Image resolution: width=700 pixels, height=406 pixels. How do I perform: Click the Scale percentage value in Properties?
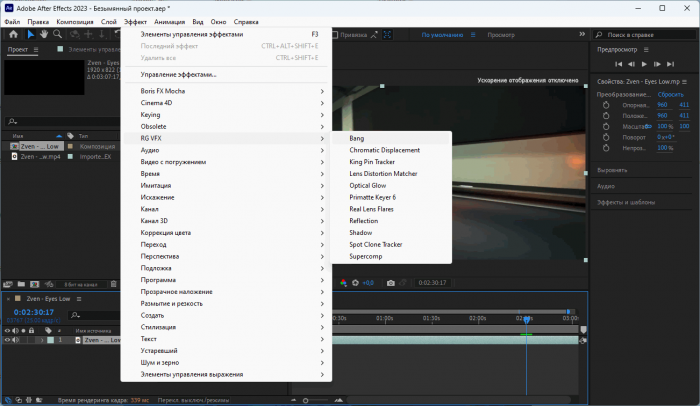point(664,126)
